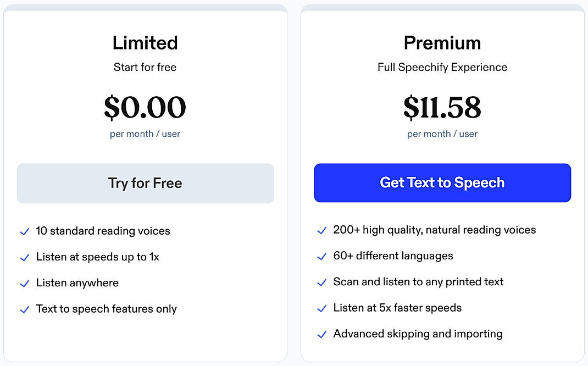Click "per month / user" under the Limited price
The image size is (588, 366).
tap(145, 134)
